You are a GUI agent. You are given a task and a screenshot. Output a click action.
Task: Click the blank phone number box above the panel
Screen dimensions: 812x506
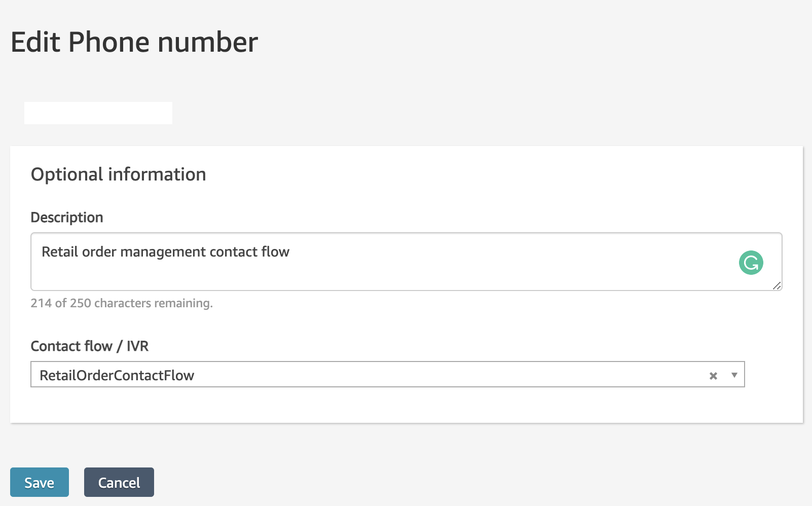pos(98,113)
